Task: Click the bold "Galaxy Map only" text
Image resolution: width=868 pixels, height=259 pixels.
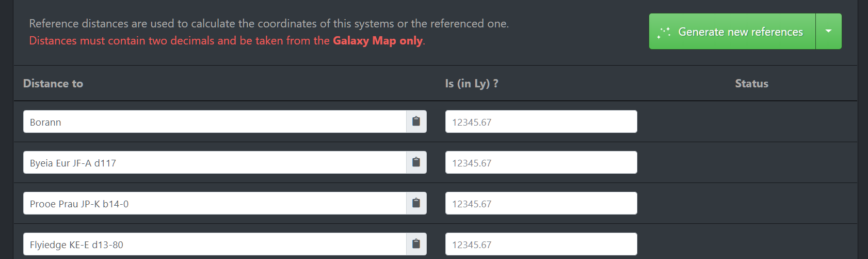Action: [x=378, y=41]
